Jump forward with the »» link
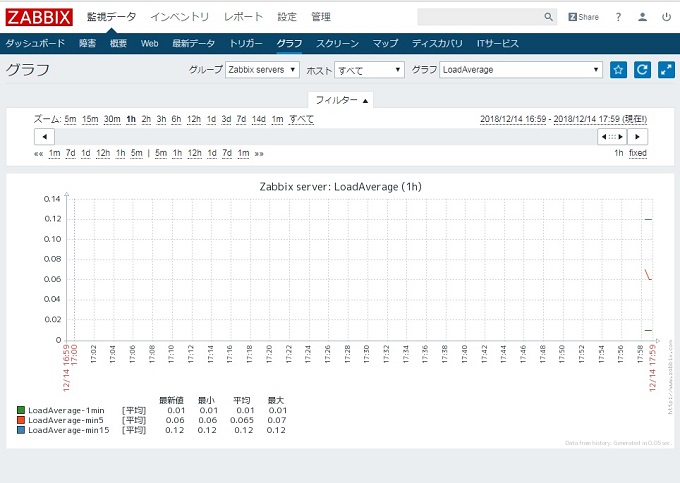The width and height of the screenshot is (680, 483). click(259, 153)
